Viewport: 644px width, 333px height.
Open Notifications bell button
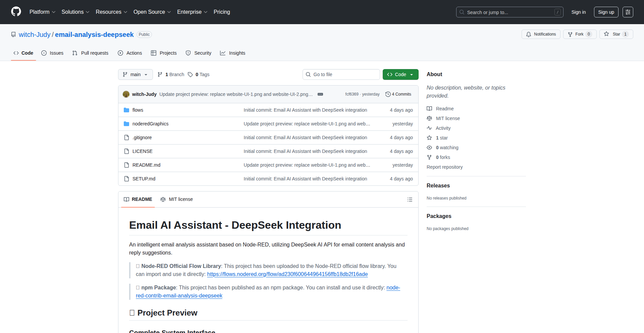coord(541,34)
